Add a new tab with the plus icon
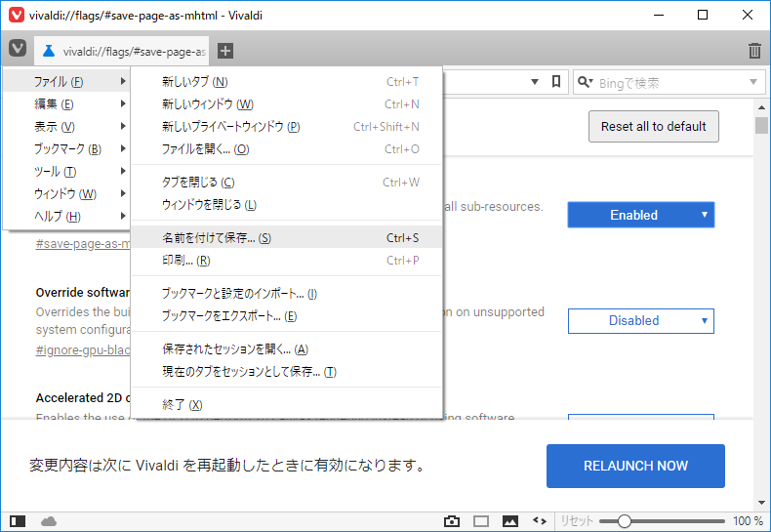The height and width of the screenshot is (532, 771). 225,51
